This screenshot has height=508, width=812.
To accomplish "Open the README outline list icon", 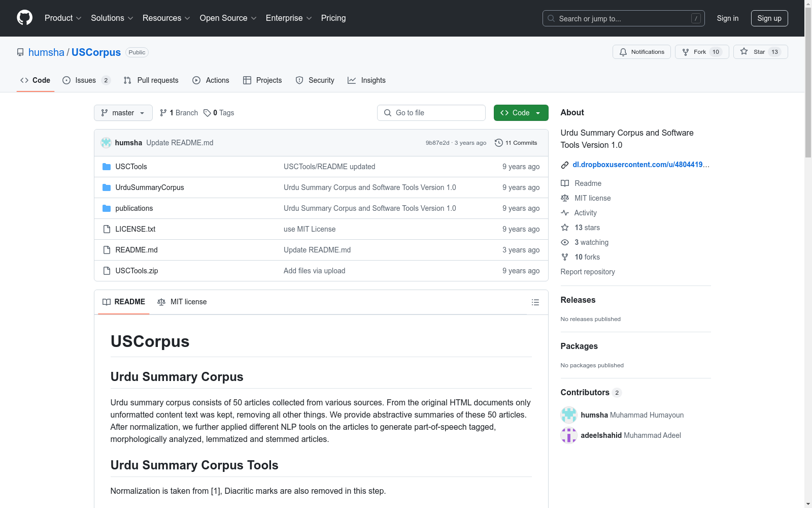I will pos(535,302).
